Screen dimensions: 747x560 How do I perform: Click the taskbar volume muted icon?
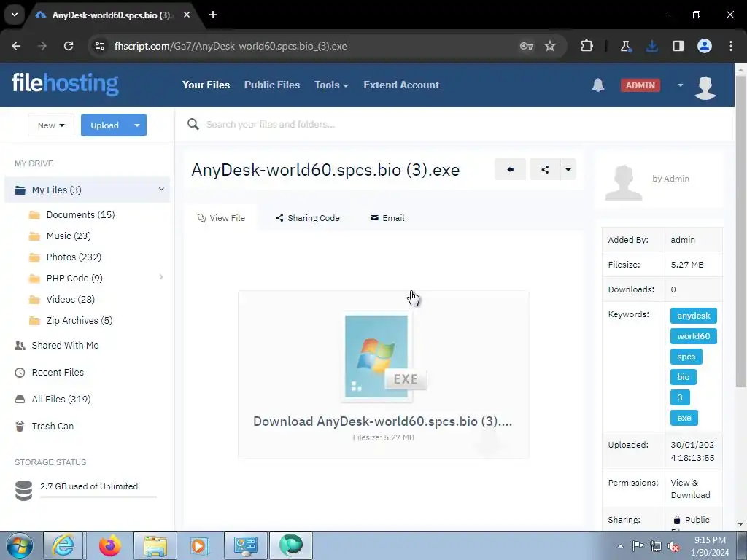673,546
